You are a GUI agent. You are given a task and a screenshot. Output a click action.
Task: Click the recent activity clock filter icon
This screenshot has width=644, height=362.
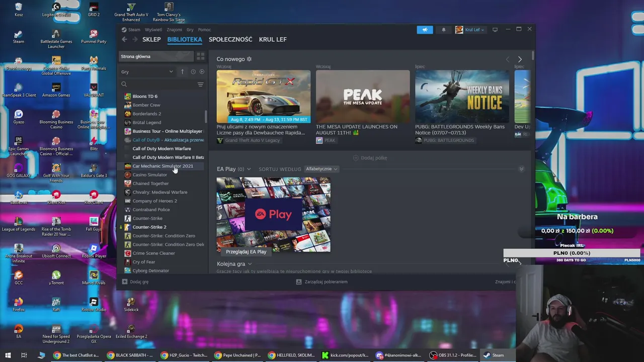pyautogui.click(x=193, y=72)
